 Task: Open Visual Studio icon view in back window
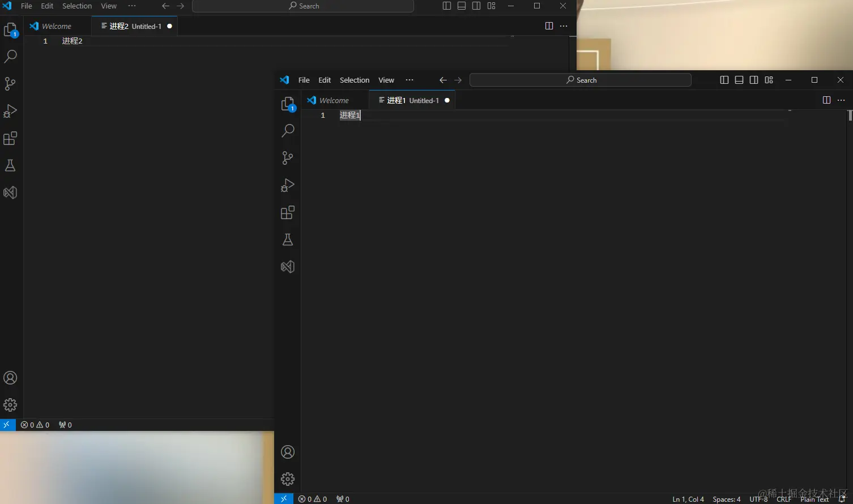tap(10, 193)
